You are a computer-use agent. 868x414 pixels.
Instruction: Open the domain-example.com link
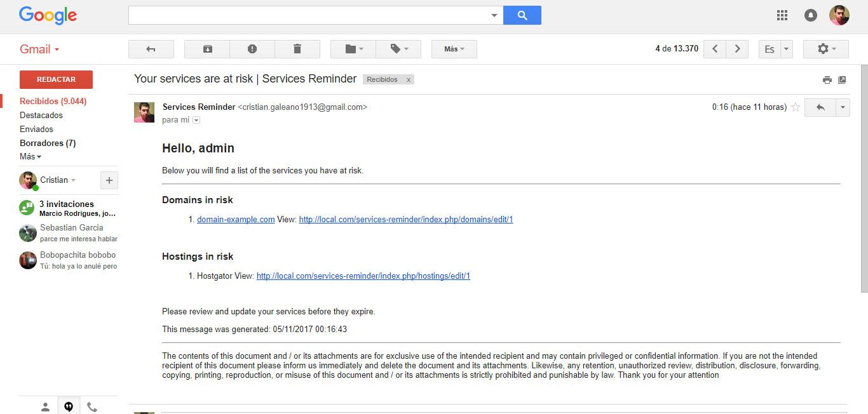(236, 220)
